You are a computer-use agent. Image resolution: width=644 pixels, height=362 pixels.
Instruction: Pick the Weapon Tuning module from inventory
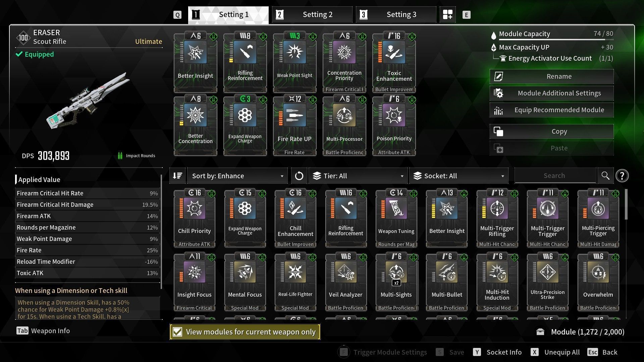click(x=396, y=218)
